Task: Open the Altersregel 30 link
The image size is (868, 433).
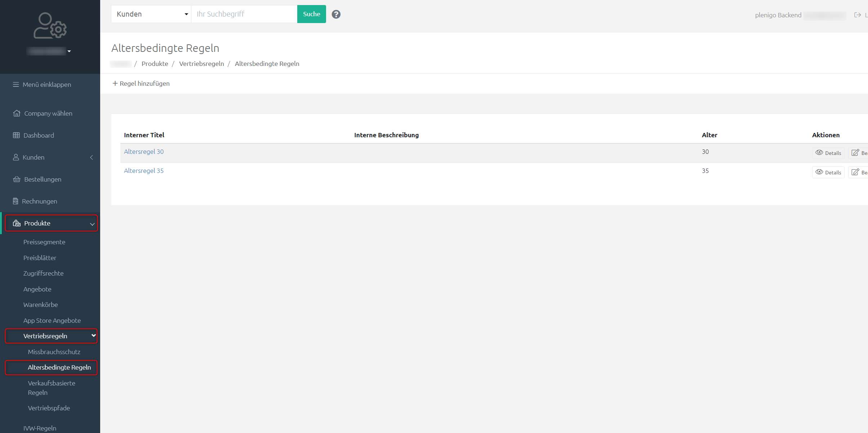Action: click(144, 152)
